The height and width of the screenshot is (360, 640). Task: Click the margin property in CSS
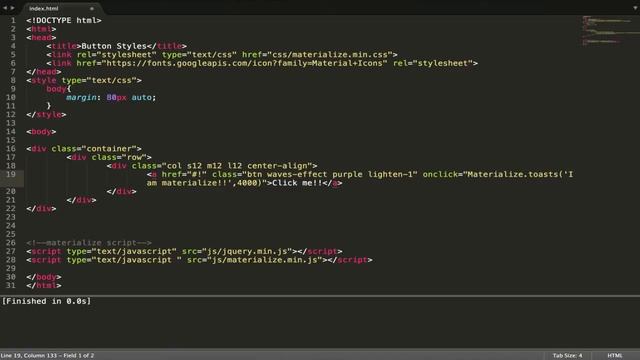pyautogui.click(x=81, y=98)
